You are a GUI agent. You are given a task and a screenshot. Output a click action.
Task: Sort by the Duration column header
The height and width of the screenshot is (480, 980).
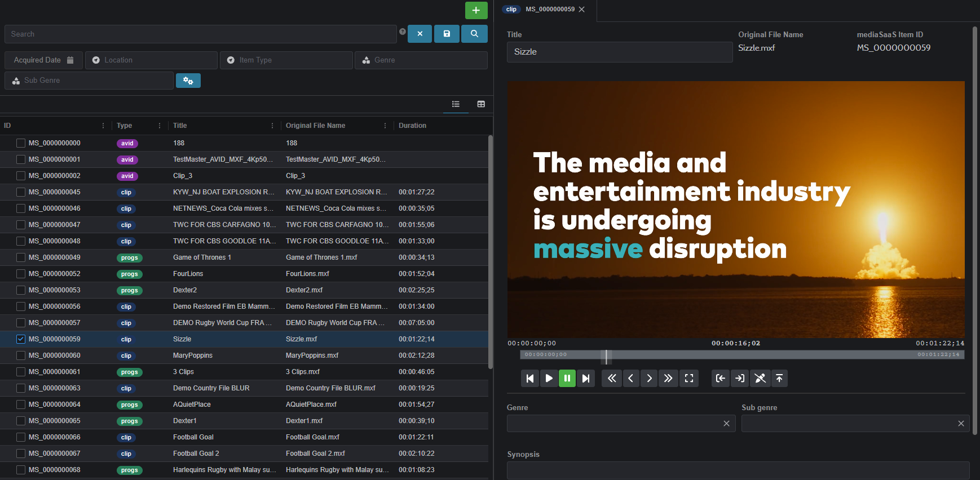click(x=412, y=126)
